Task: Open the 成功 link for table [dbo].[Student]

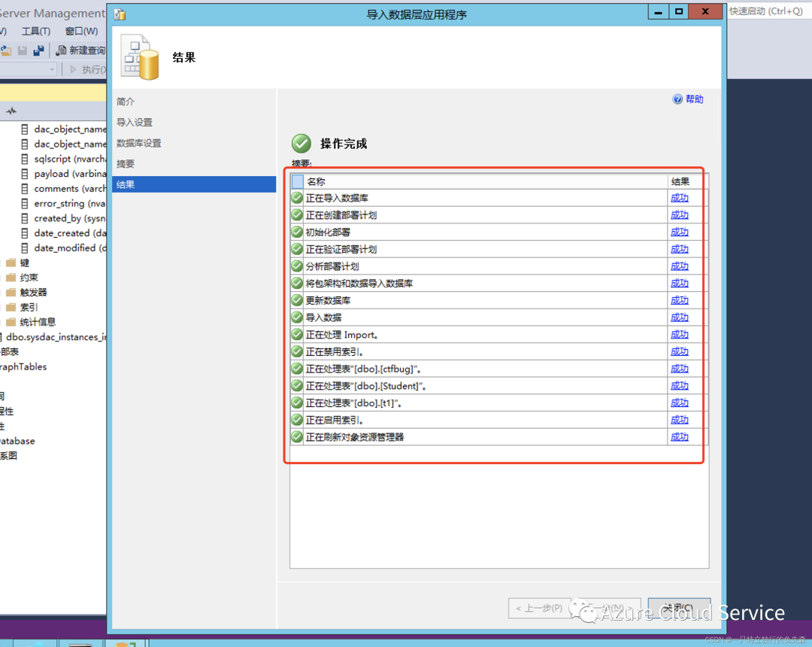Action: pyautogui.click(x=680, y=386)
